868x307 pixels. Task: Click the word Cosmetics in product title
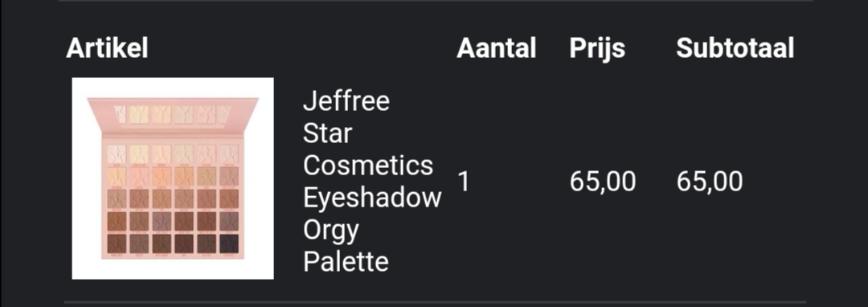[x=368, y=166]
